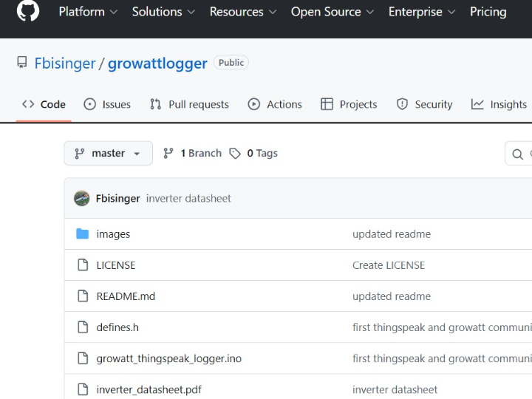Open the Actions tab

275,104
